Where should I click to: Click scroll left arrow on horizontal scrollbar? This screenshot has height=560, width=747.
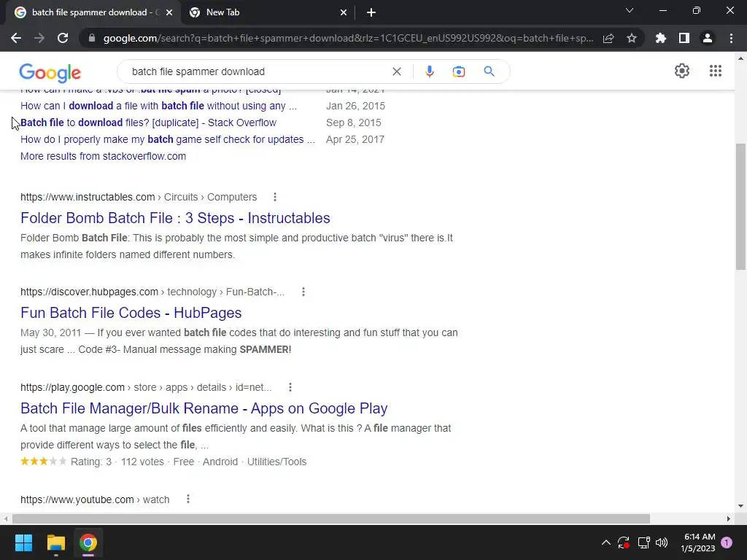(5, 518)
